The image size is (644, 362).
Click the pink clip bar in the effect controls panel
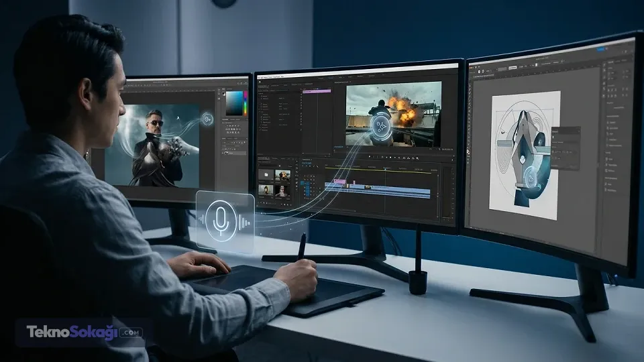[x=317, y=91]
